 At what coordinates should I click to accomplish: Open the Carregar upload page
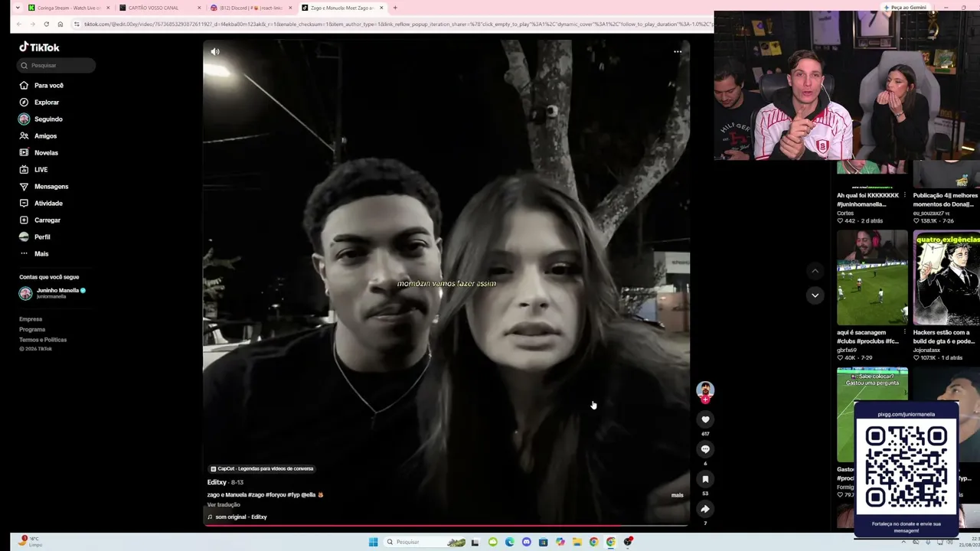pos(40,220)
